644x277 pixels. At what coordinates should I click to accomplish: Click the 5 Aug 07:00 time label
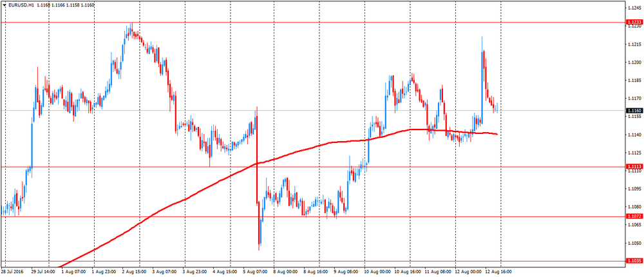[254, 272]
